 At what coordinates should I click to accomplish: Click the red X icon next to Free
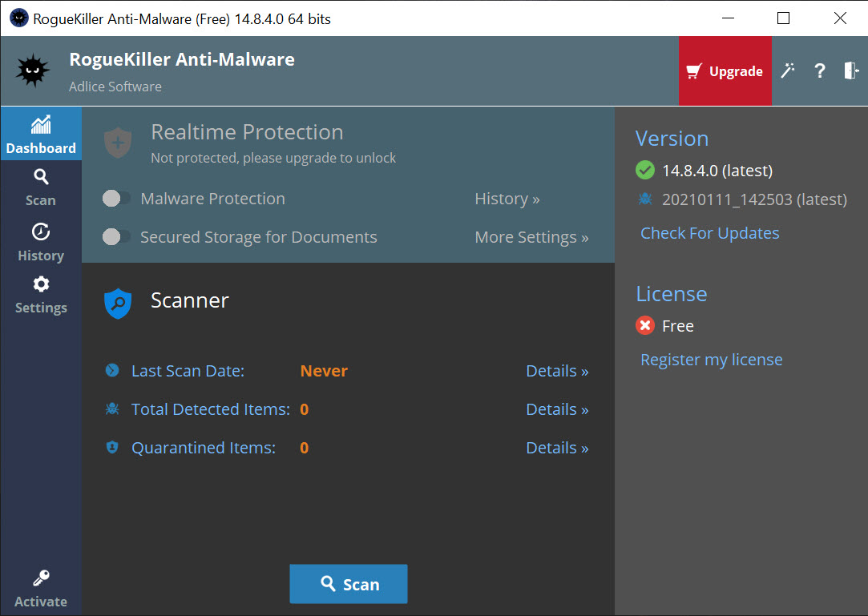(645, 326)
